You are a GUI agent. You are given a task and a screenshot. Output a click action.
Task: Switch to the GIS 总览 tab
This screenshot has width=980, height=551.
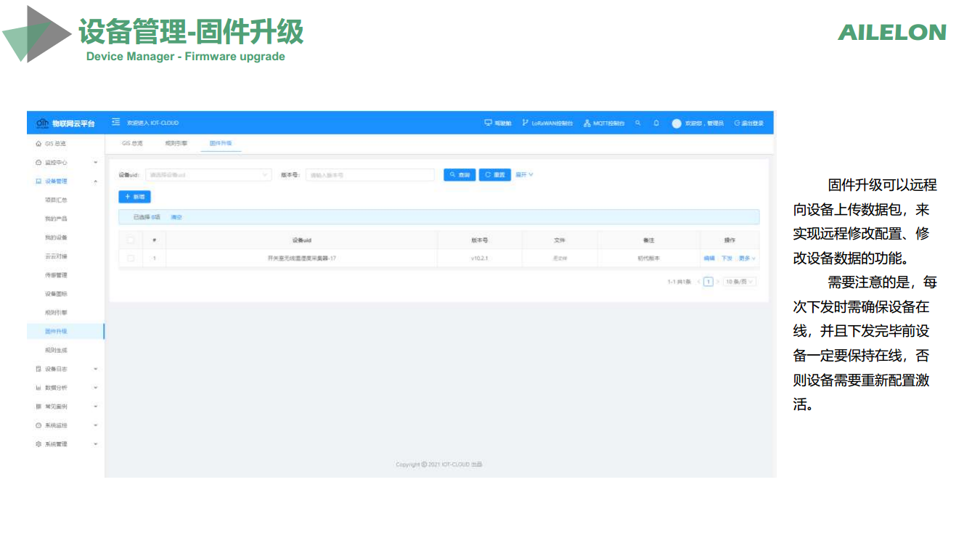coord(132,144)
